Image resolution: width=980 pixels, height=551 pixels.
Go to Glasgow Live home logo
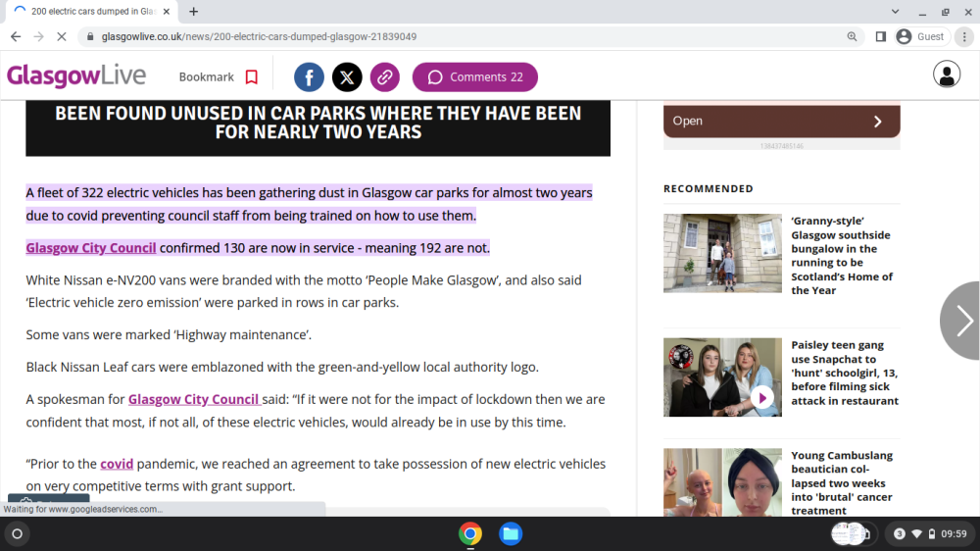pos(76,75)
